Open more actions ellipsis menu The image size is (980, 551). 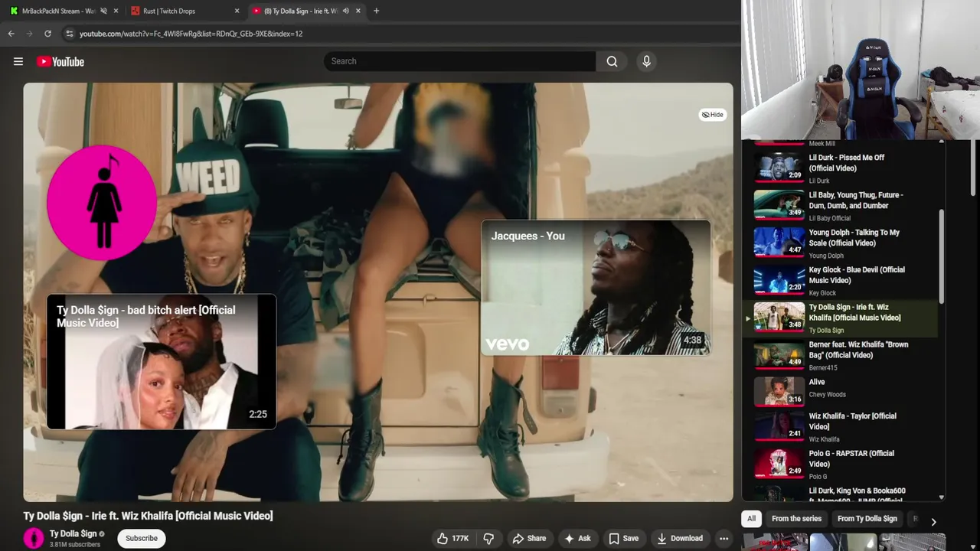(x=724, y=538)
